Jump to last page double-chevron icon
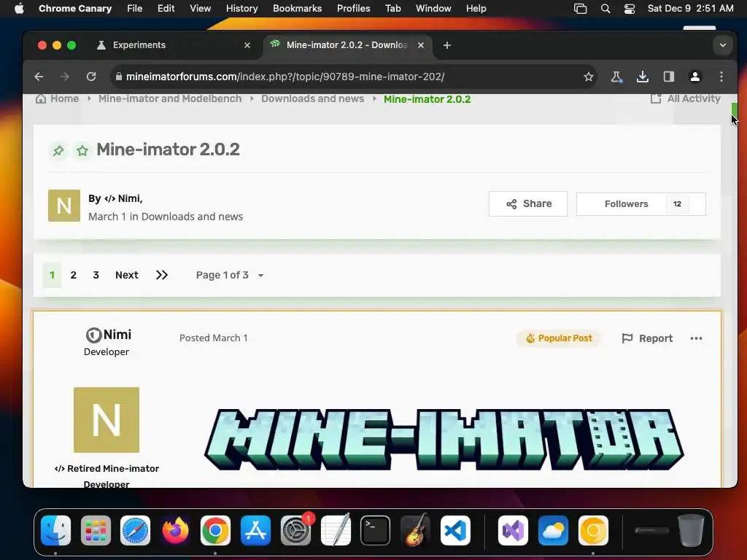The image size is (747, 560). (x=161, y=275)
